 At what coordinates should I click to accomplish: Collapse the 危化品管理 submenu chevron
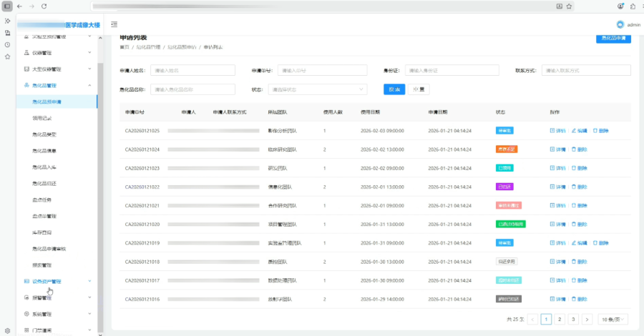click(x=89, y=85)
